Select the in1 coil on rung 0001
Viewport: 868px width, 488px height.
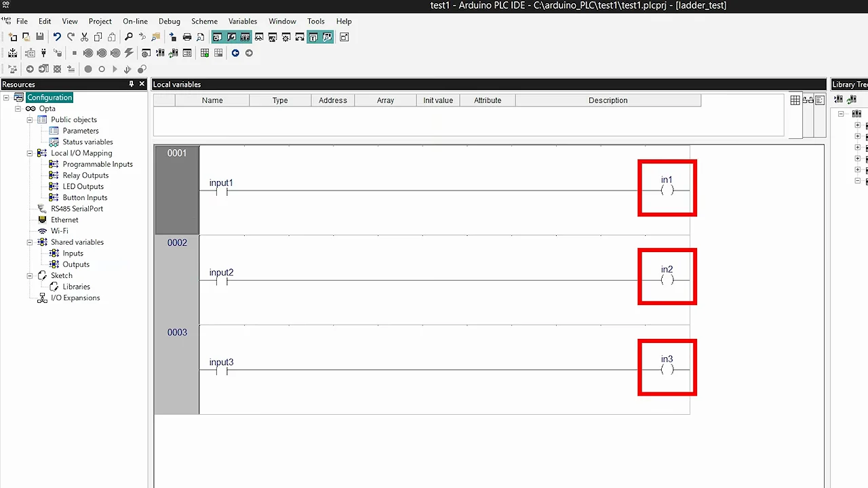point(667,188)
